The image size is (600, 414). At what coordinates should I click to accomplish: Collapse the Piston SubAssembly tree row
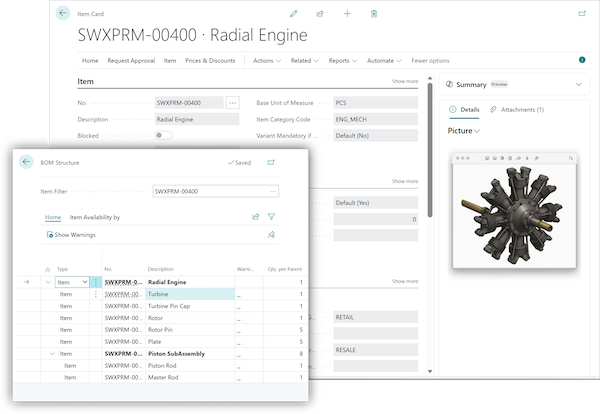click(52, 354)
